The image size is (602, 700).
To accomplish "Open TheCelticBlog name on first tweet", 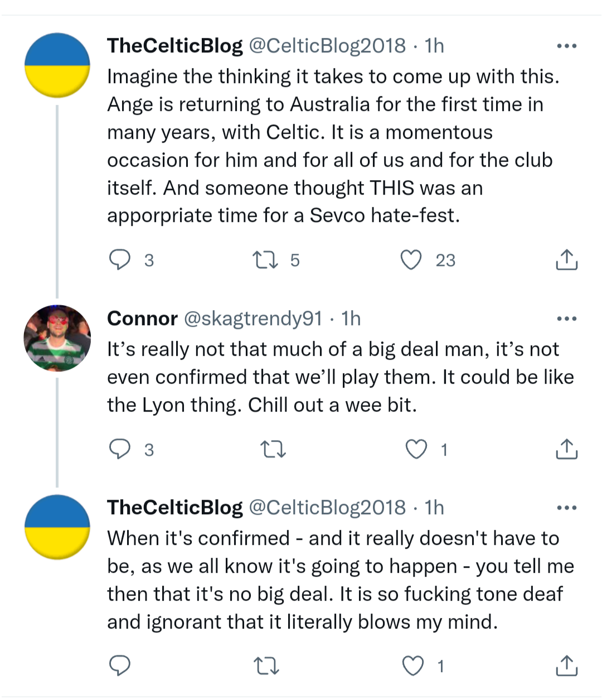I will click(175, 46).
